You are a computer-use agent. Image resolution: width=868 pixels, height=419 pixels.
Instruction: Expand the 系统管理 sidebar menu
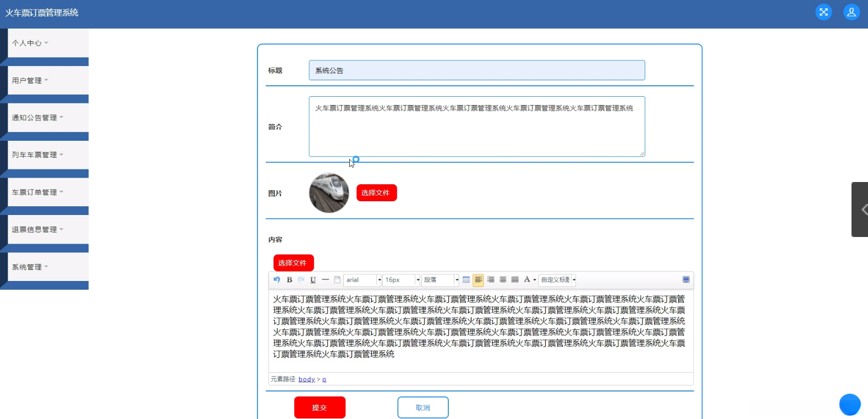(x=48, y=267)
